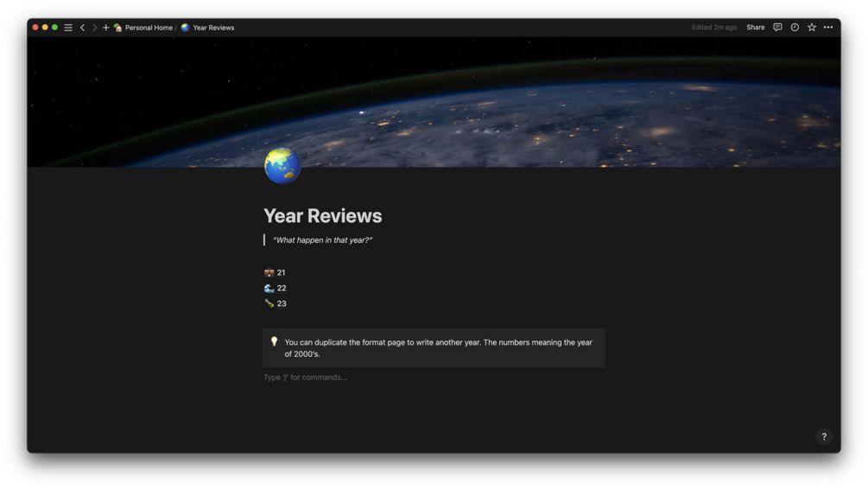868x489 pixels.
Task: Go back with the left arrow
Action: point(83,28)
